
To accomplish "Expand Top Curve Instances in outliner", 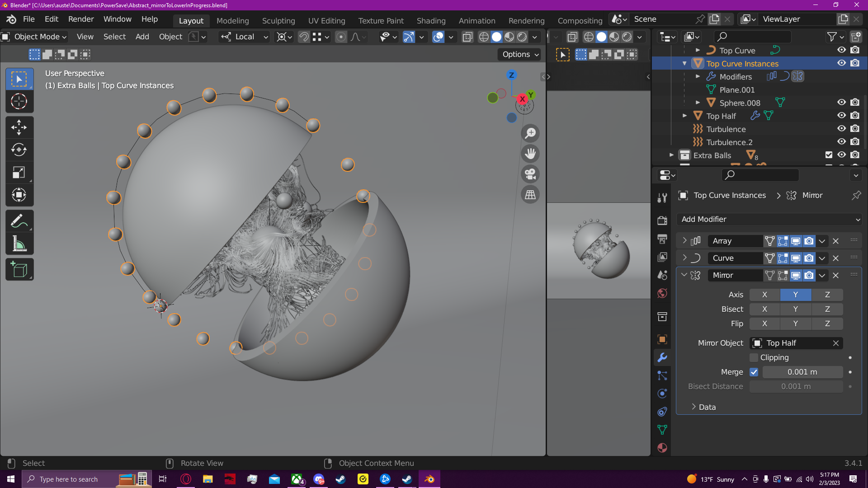I will tap(685, 63).
